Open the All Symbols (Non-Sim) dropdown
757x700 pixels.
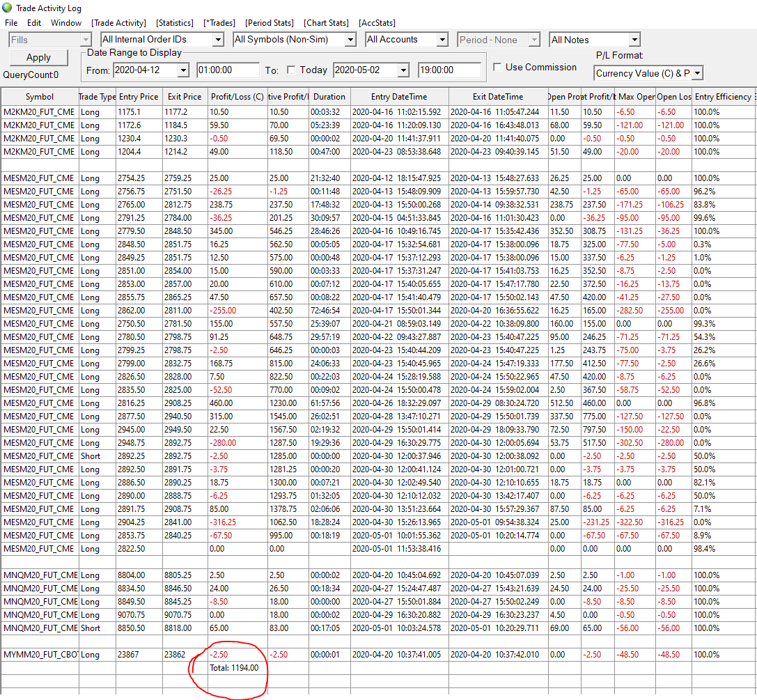295,40
